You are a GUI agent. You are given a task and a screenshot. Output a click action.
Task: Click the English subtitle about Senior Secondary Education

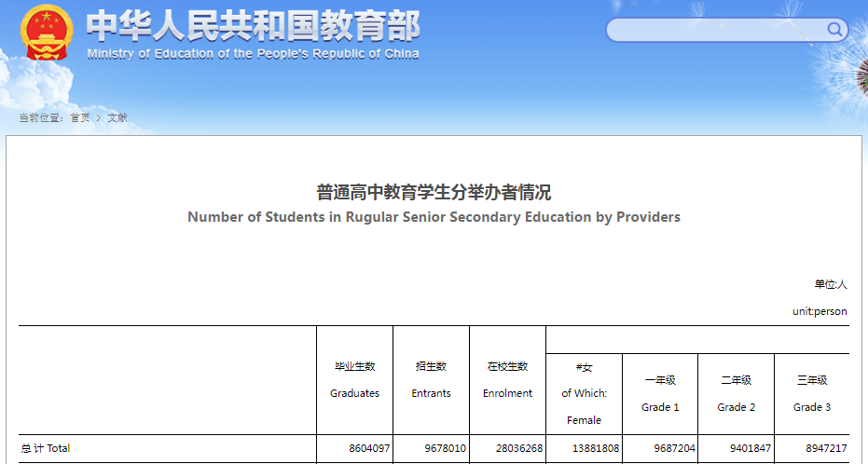[434, 217]
